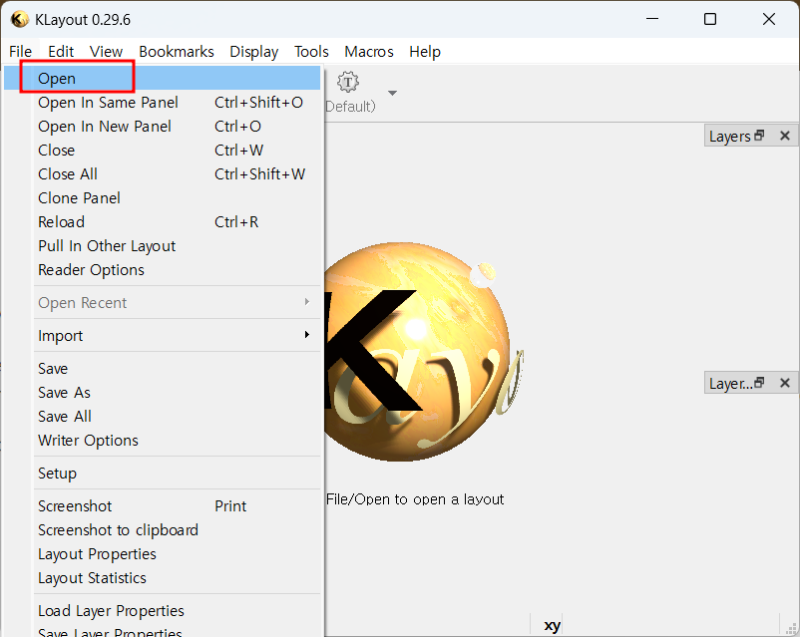Close the Layers panel
The image size is (800, 637).
coord(785,136)
